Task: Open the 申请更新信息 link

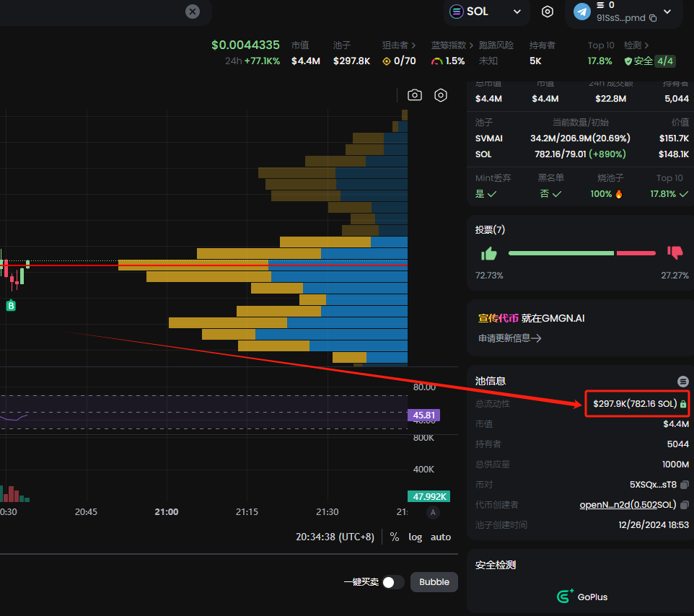Action: (x=510, y=338)
